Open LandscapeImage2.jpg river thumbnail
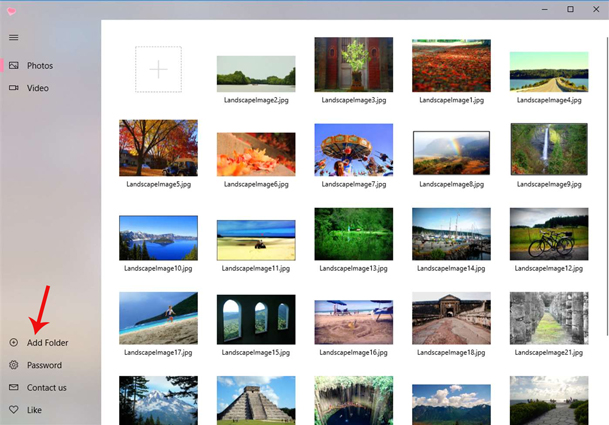609x425 pixels. tap(256, 74)
